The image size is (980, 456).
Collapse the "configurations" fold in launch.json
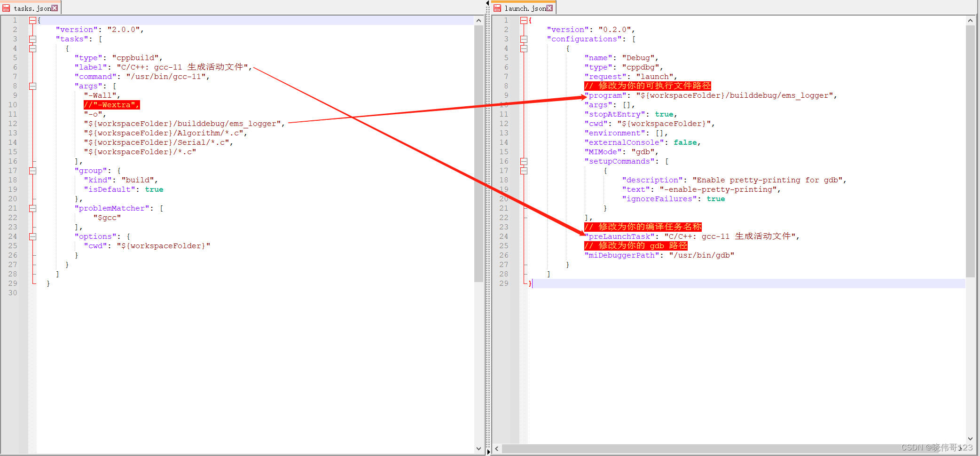click(x=524, y=39)
